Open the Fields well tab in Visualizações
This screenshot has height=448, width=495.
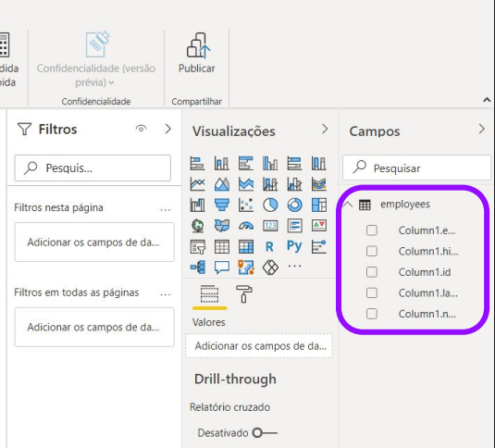(209, 294)
